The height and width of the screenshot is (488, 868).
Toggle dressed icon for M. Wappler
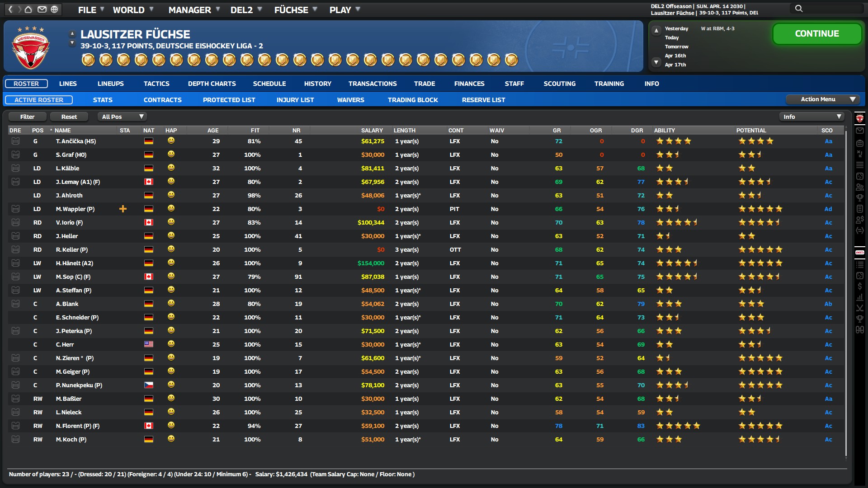15,209
